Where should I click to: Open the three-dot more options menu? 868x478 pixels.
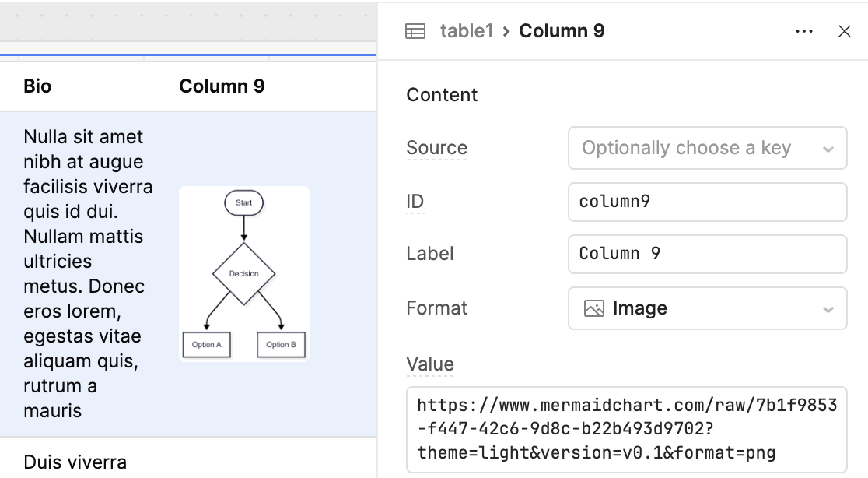coord(804,31)
